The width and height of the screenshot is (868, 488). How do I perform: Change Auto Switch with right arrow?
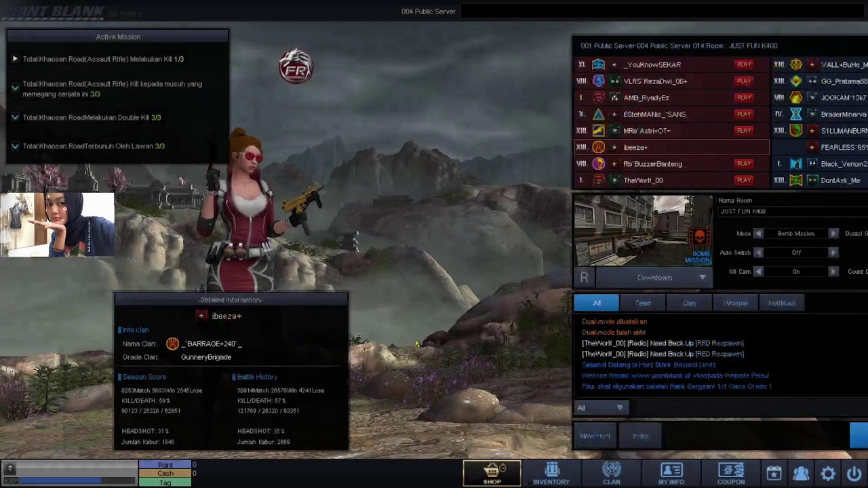(833, 252)
